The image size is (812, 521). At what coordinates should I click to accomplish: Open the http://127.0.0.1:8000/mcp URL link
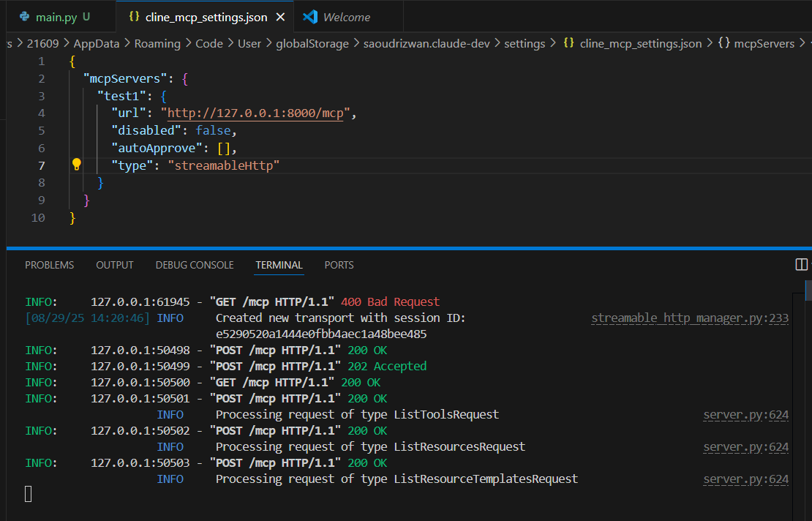255,113
